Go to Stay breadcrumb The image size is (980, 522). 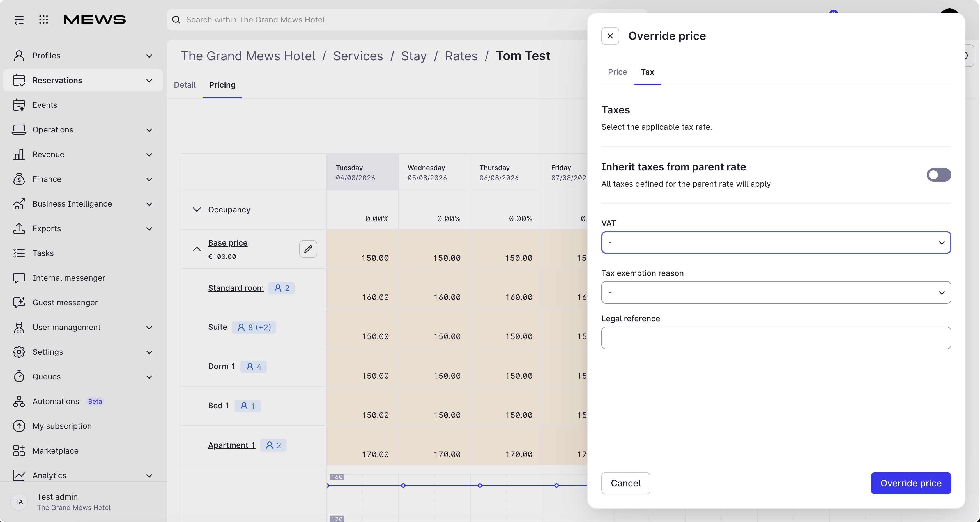414,56
